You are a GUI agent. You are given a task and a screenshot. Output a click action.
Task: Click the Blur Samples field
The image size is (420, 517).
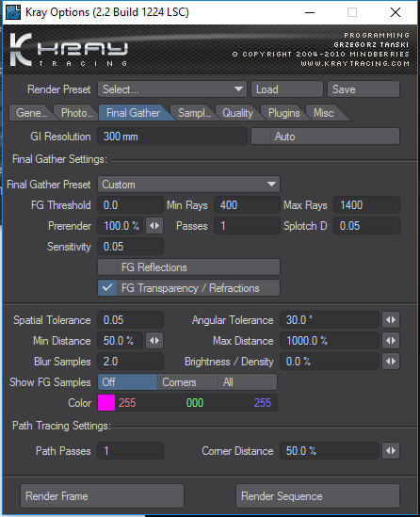coord(130,362)
